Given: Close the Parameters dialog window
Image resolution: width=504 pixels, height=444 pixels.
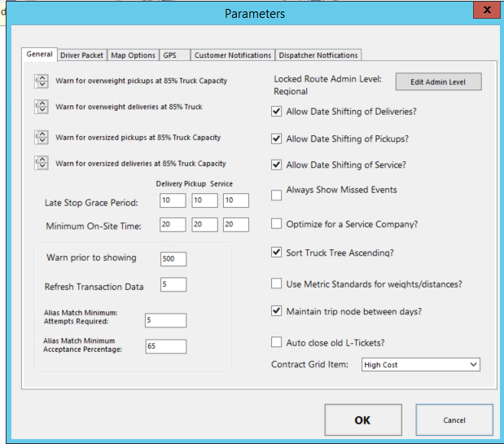Looking at the screenshot, I should click(x=486, y=11).
